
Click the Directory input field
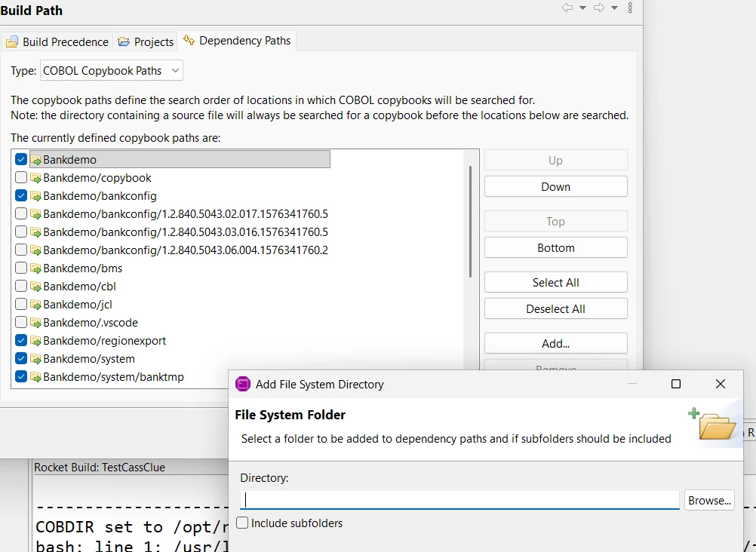pos(459,500)
